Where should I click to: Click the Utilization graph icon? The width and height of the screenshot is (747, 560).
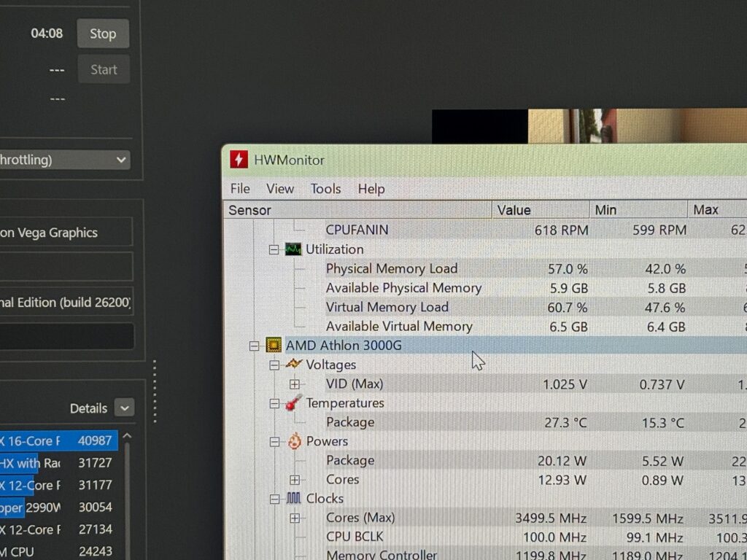tap(293, 249)
